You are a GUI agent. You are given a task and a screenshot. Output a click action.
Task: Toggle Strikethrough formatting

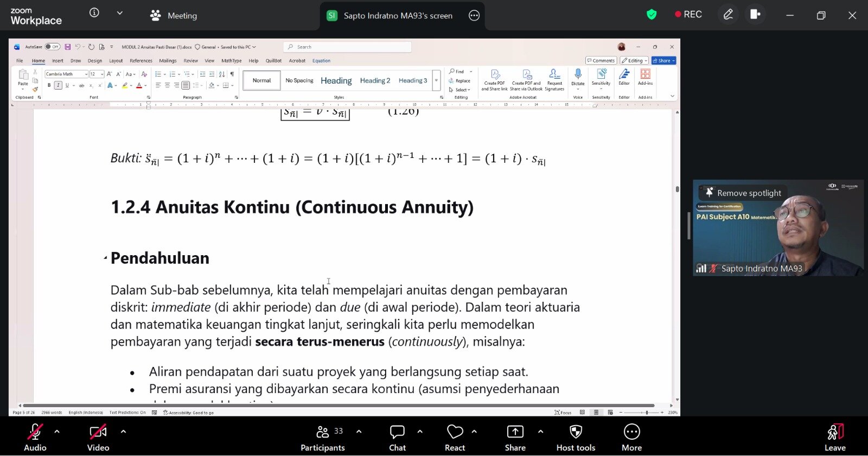click(x=81, y=85)
